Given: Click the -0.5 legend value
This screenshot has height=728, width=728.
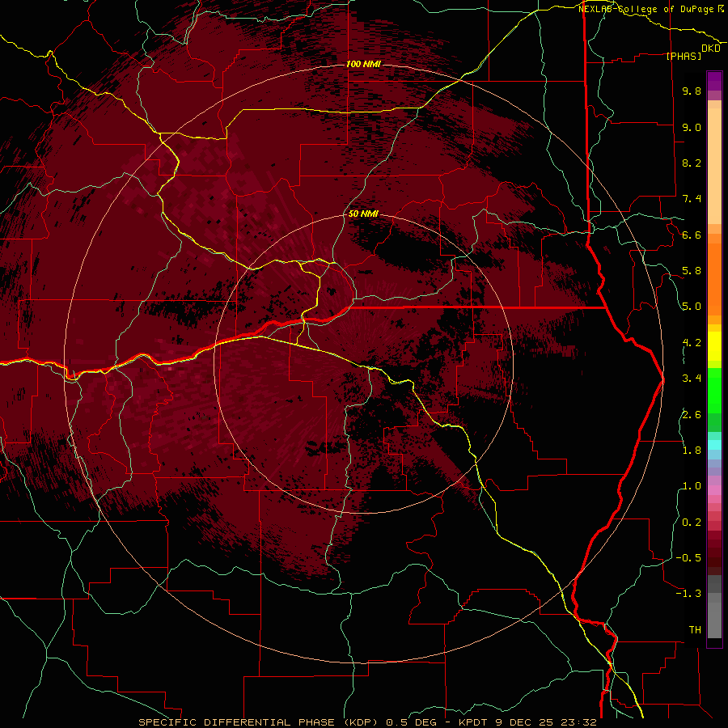Looking at the screenshot, I should (688, 558).
